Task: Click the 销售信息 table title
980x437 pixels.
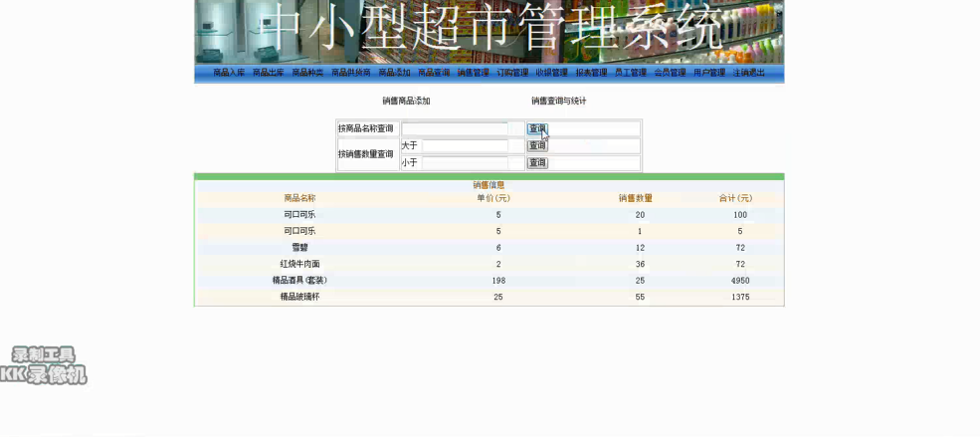Action: pos(489,185)
